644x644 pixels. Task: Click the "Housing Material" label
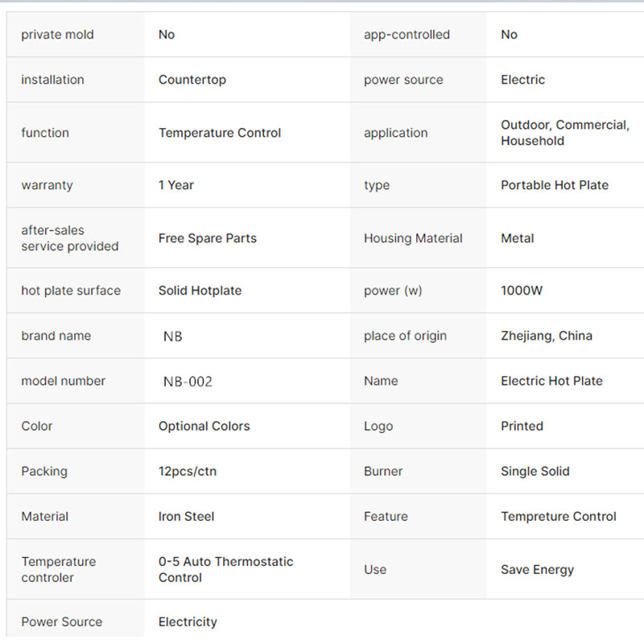click(413, 238)
